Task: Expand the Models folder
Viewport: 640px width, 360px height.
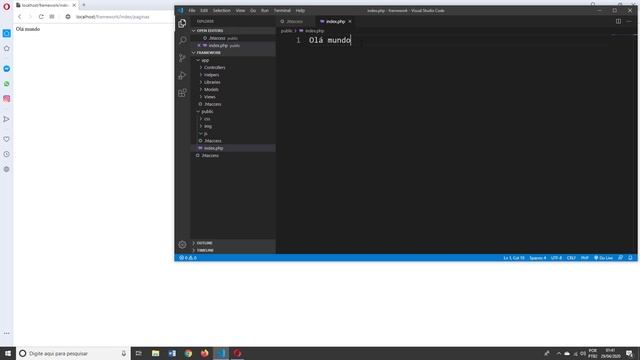Action: pyautogui.click(x=233, y=89)
